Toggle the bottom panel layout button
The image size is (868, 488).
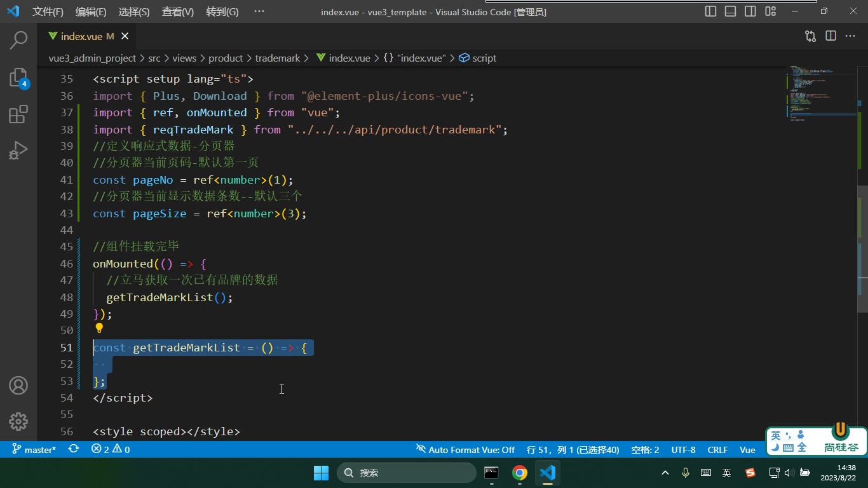[731, 11]
